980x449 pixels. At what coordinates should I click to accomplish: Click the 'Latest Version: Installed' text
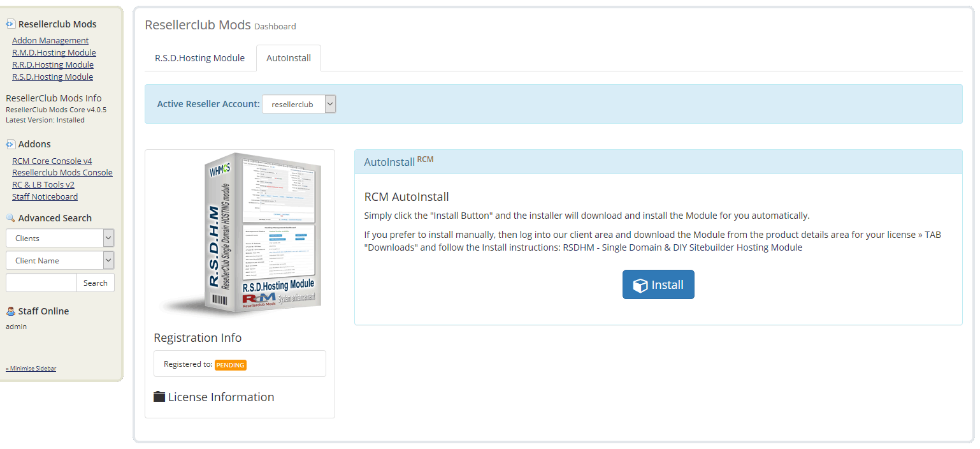45,120
